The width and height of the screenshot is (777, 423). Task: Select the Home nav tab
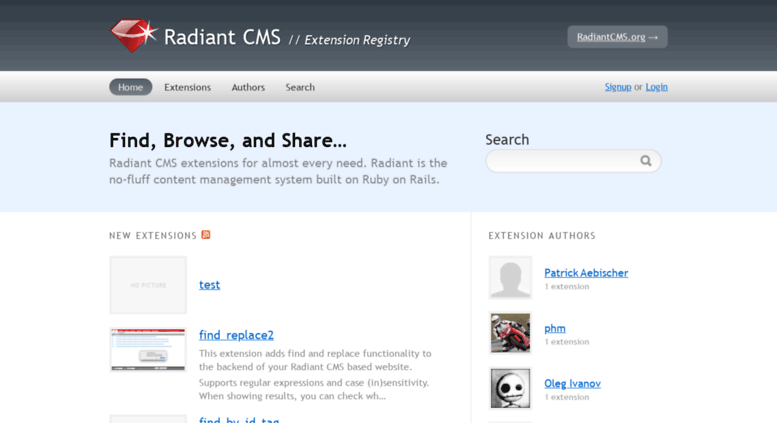(x=130, y=87)
